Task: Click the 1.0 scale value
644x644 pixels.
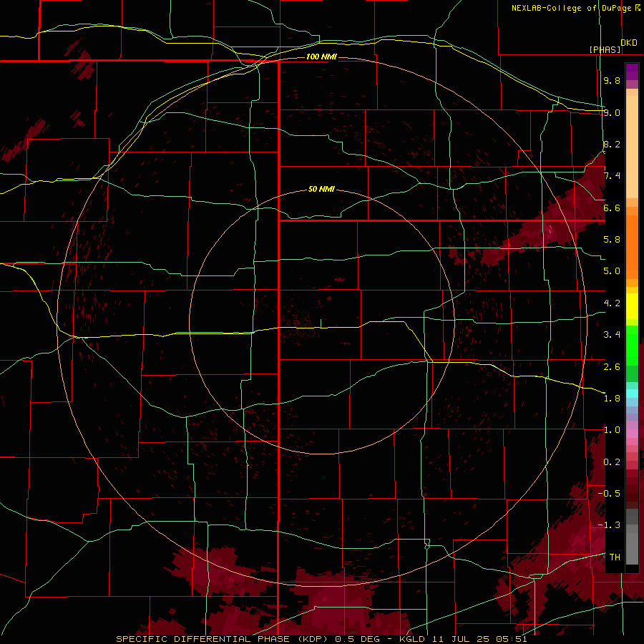Action: tap(612, 430)
